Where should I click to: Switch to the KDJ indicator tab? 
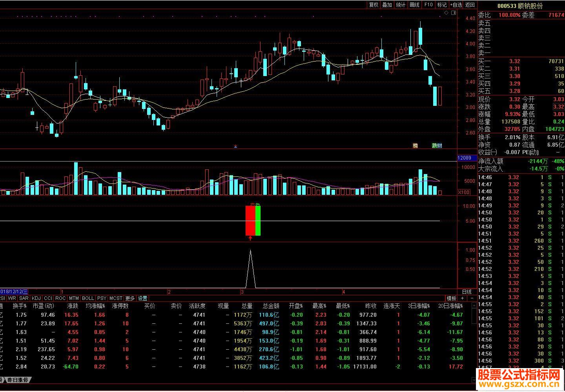36,298
